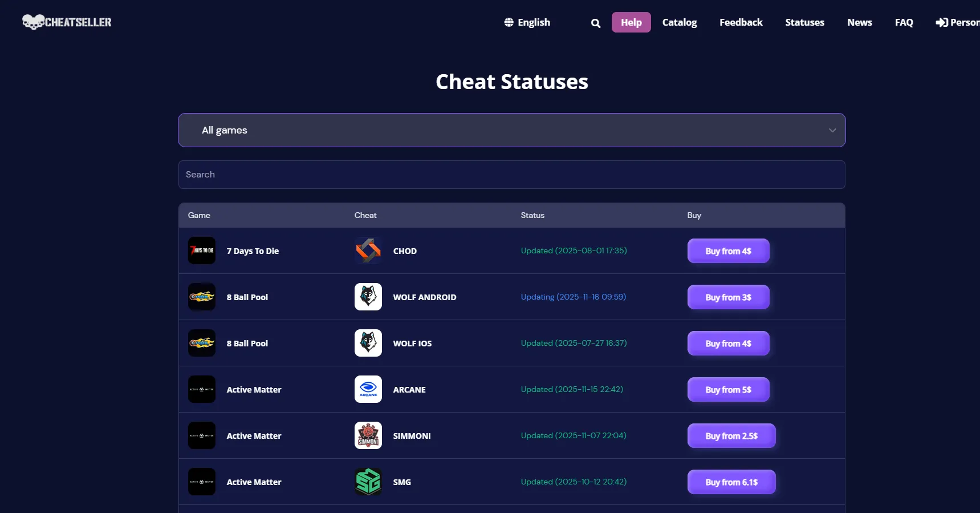
Task: Click the green SMG cheat logo
Action: click(368, 482)
